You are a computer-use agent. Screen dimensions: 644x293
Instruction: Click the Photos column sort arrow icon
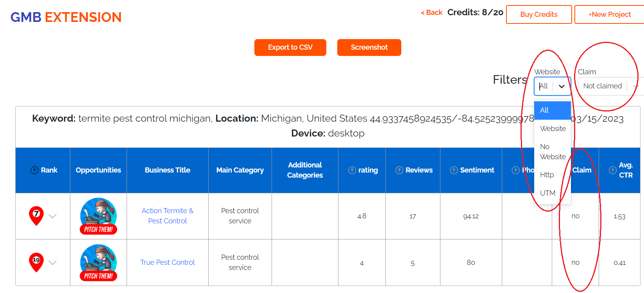tap(516, 170)
